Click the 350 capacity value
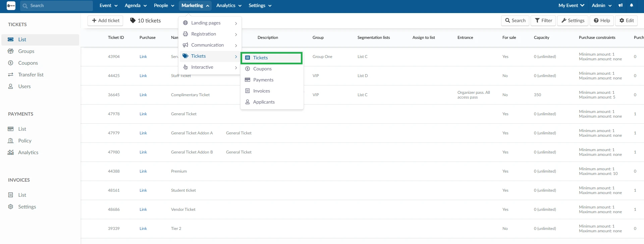This screenshot has width=644, height=244. point(537,95)
